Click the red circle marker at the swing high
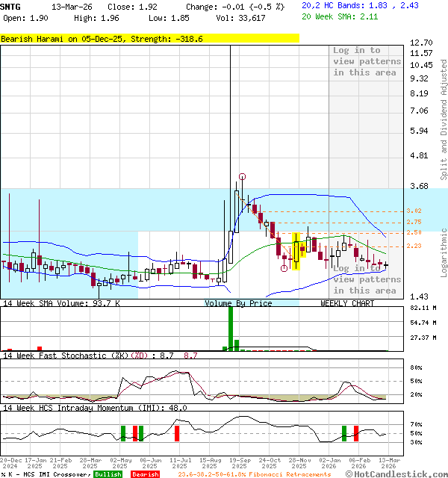 pyautogui.click(x=242, y=177)
